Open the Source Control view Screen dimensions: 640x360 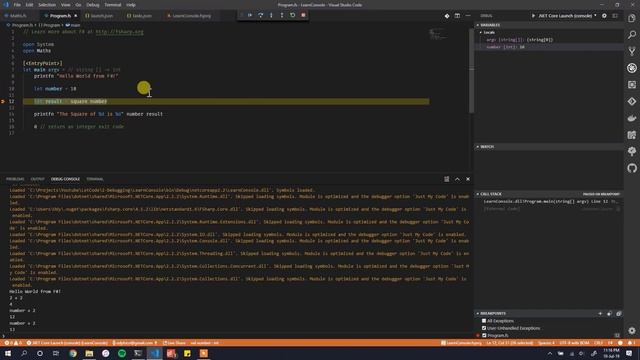tap(632, 51)
